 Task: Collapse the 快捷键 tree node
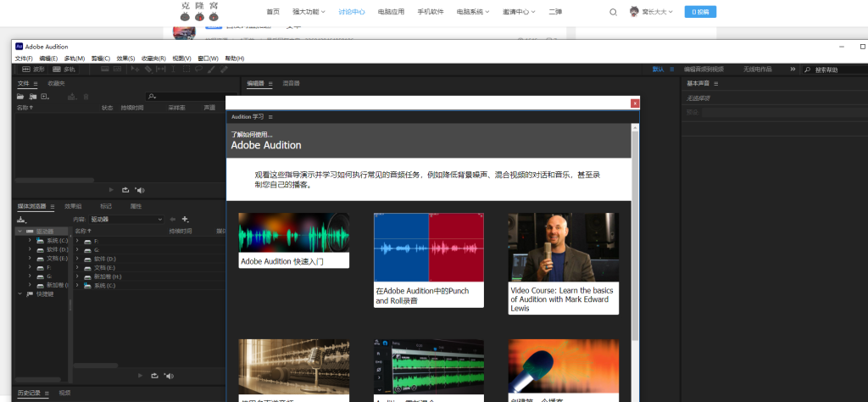(x=20, y=294)
